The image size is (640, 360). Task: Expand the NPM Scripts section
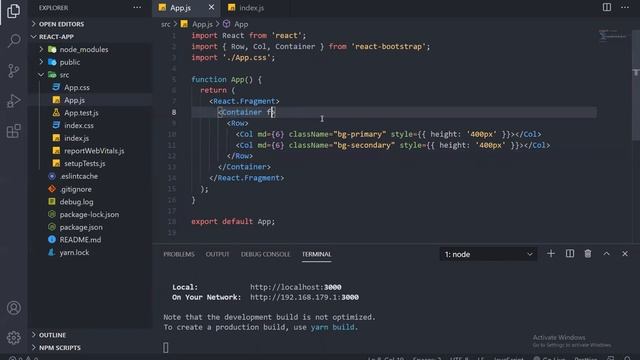click(x=90, y=348)
